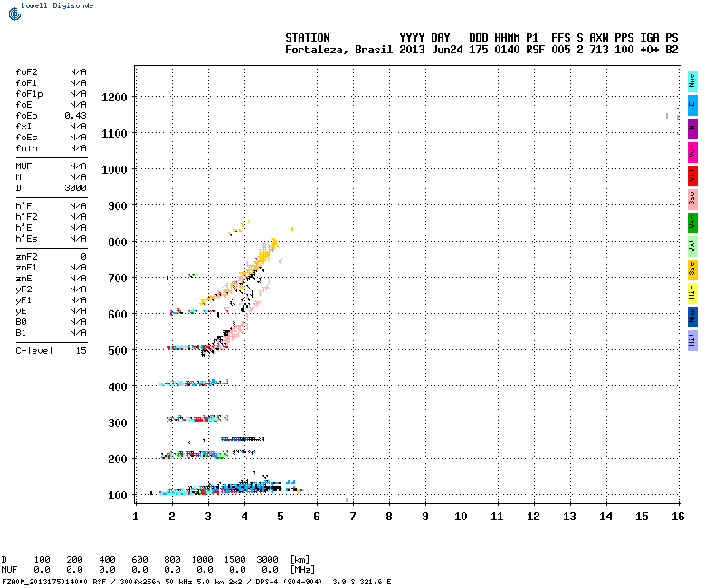Click the foF2 parameter label
Screen dimensions: 724x588
click(27, 72)
